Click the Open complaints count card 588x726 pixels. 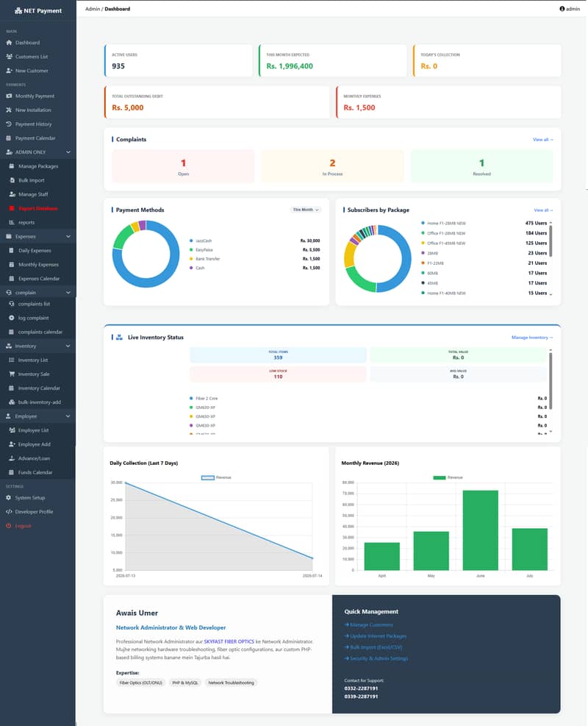point(183,166)
